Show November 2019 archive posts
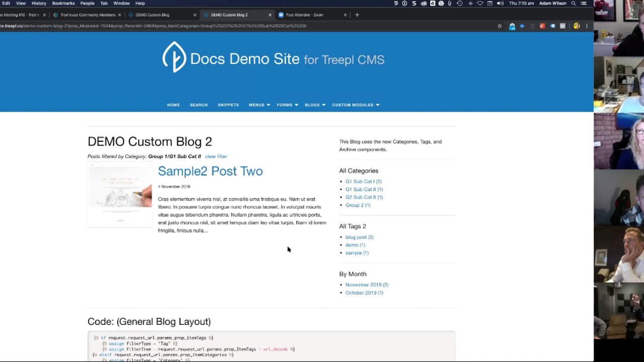This screenshot has width=644, height=362. [x=367, y=285]
